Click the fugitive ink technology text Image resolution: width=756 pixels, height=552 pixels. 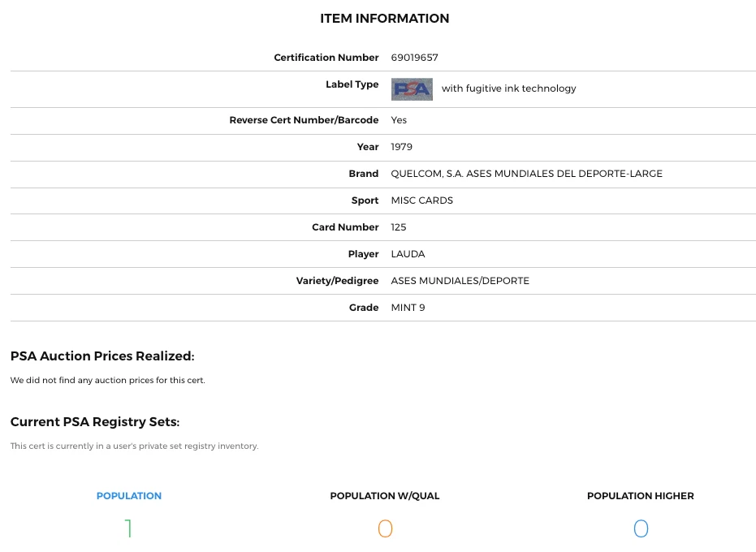[x=508, y=88]
